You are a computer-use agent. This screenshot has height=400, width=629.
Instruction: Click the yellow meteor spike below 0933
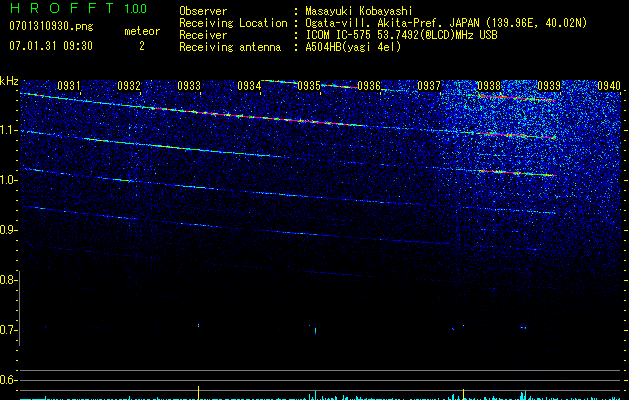point(199,393)
